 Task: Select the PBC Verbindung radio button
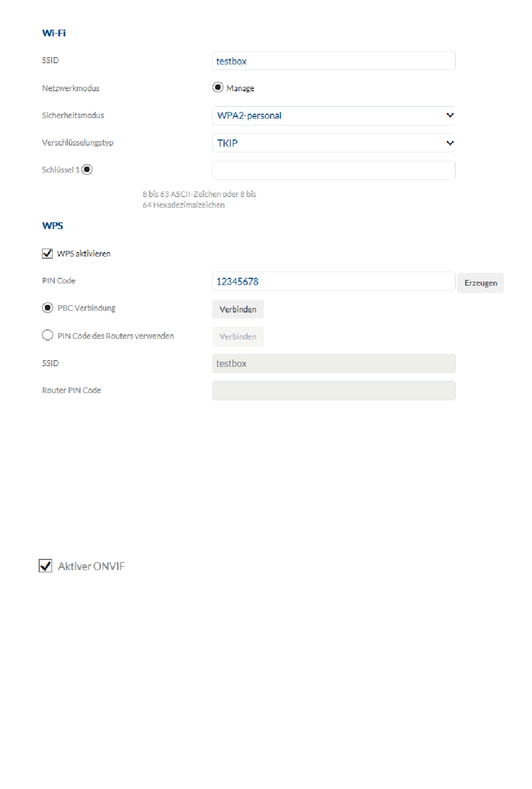(x=48, y=308)
